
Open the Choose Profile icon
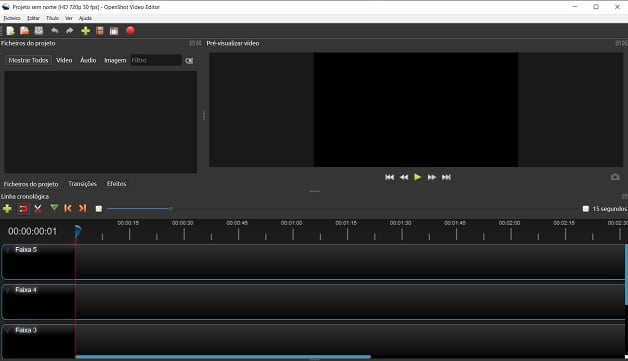(x=100, y=31)
